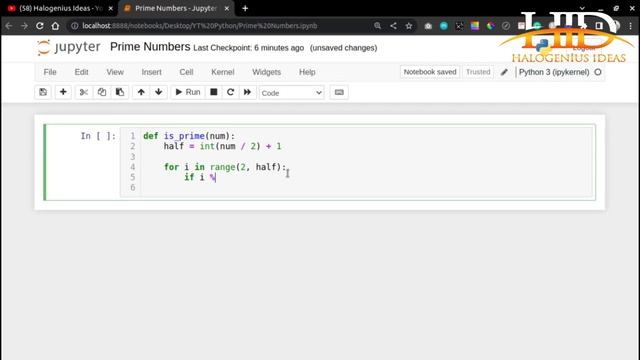Open the tab search chevron
Viewport: 640px width, 360px height.
pyautogui.click(x=582, y=8)
